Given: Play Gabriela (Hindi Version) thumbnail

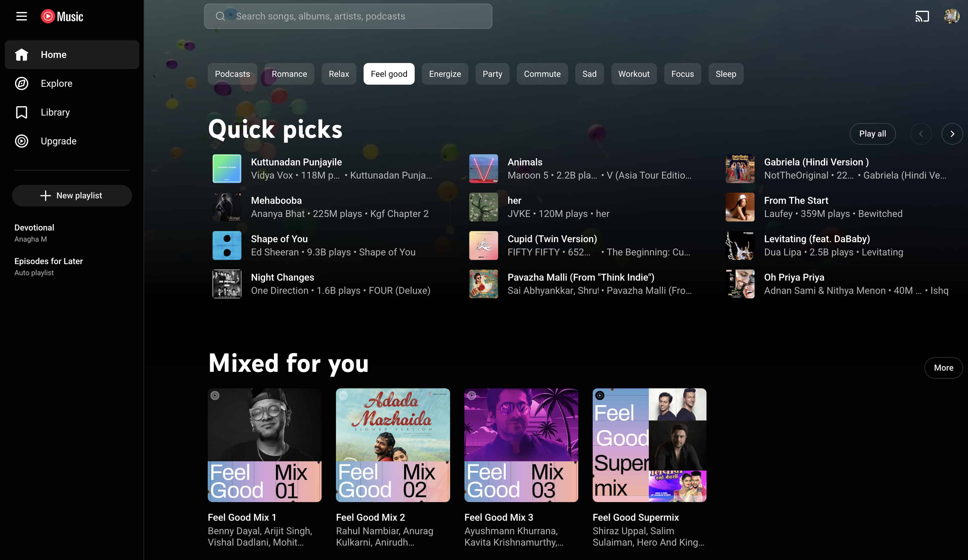Looking at the screenshot, I should [x=740, y=168].
